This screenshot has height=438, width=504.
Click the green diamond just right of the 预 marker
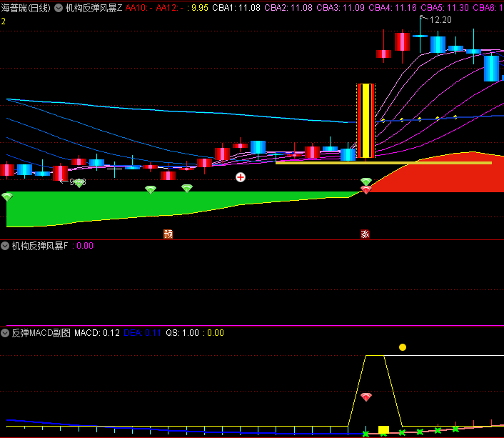(187, 188)
